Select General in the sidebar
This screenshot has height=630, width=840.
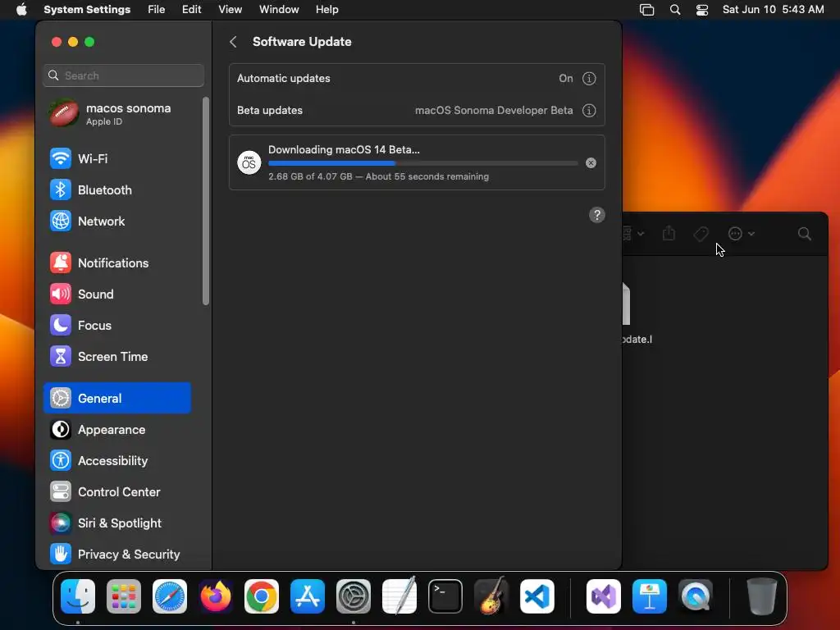[x=116, y=398]
